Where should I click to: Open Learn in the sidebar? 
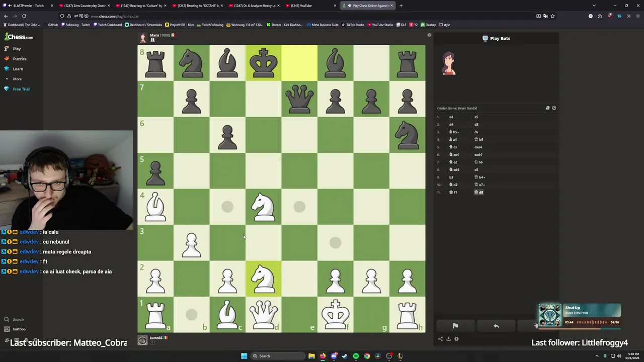click(14, 69)
